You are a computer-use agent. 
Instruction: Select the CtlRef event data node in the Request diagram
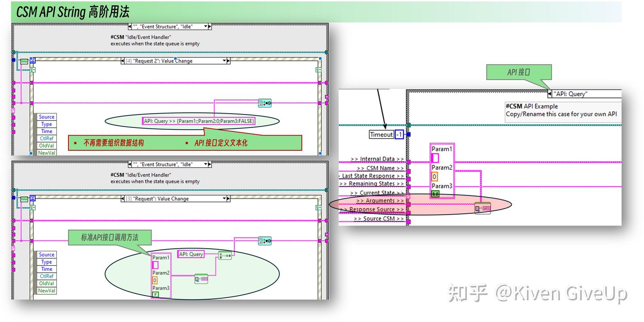tap(47, 276)
